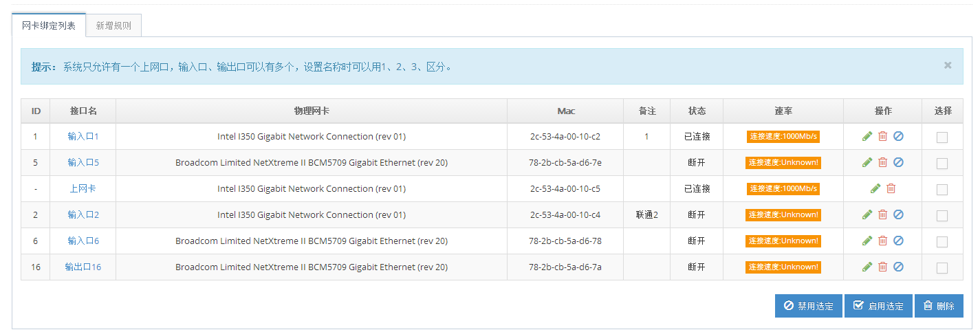Delete 输出口16 with its trash icon
The height and width of the screenshot is (332, 980).
883,267
